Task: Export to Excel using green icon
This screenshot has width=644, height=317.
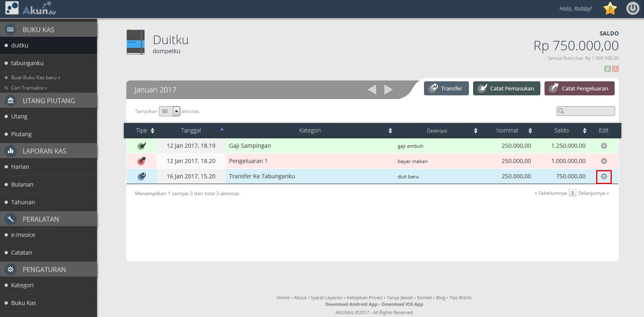Action: coord(608,69)
